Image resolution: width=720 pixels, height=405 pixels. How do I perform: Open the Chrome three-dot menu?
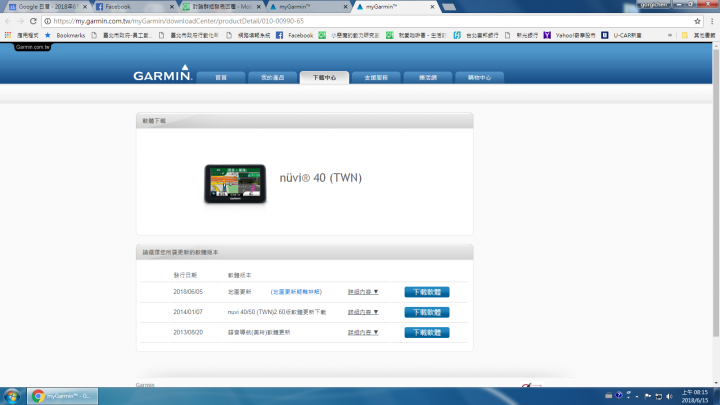point(712,21)
